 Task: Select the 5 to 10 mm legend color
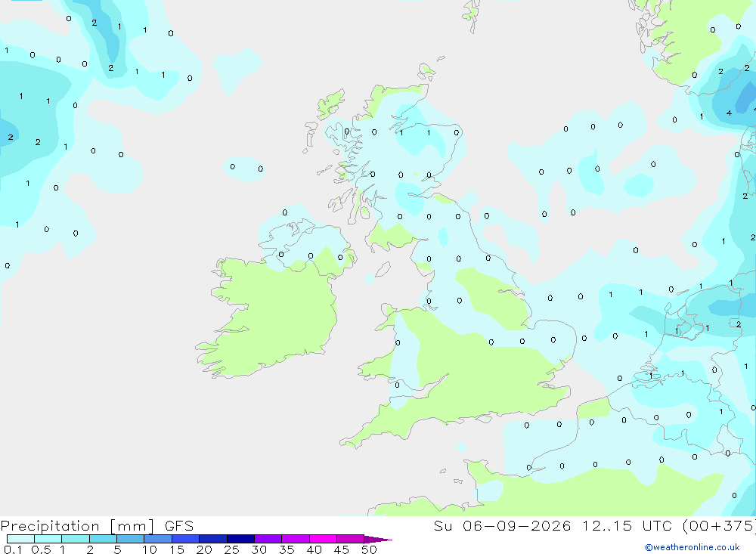click(x=131, y=539)
